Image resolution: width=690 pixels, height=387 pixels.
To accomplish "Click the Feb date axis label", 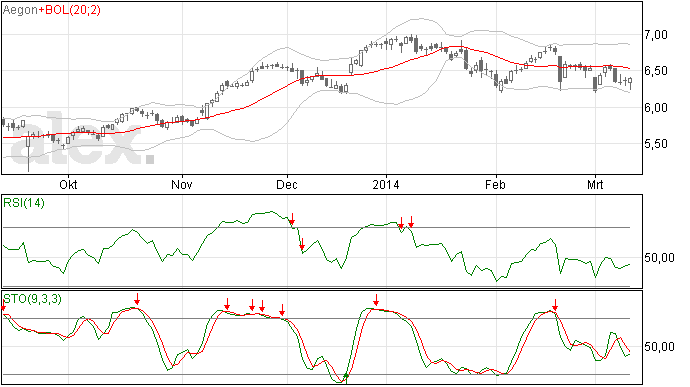I will (495, 184).
